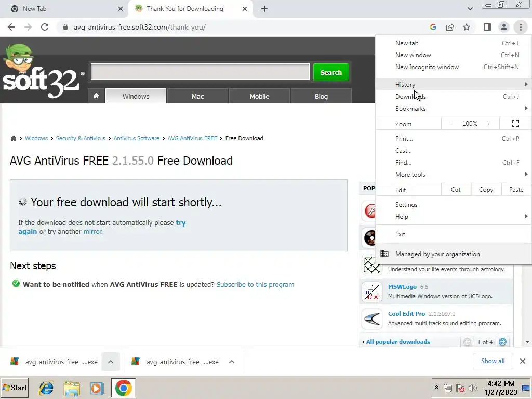Select New tab in the Chrome menu
The width and height of the screenshot is (532, 399).
[453, 43]
